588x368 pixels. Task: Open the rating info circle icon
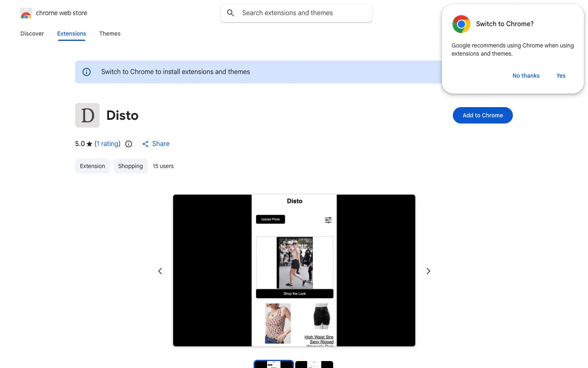click(x=129, y=144)
